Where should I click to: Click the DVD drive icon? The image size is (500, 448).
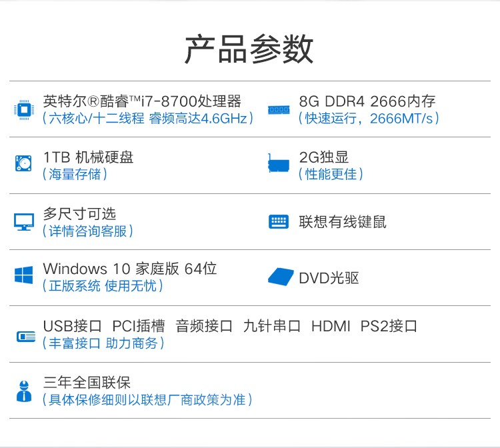tap(281, 277)
